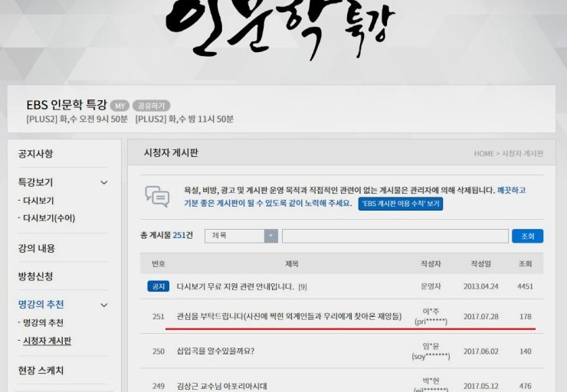567x392 pixels.
Task: Open post 251 관심을 부탁드립니다
Action: pos(289,316)
